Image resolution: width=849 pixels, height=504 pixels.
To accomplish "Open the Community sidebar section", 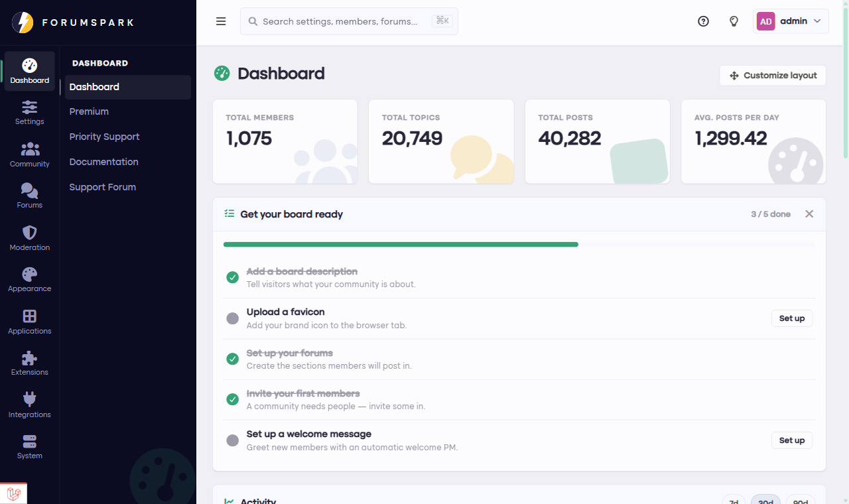I will [x=30, y=155].
